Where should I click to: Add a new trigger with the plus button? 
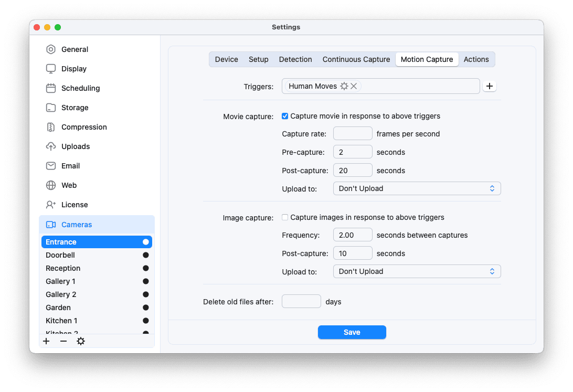(490, 86)
